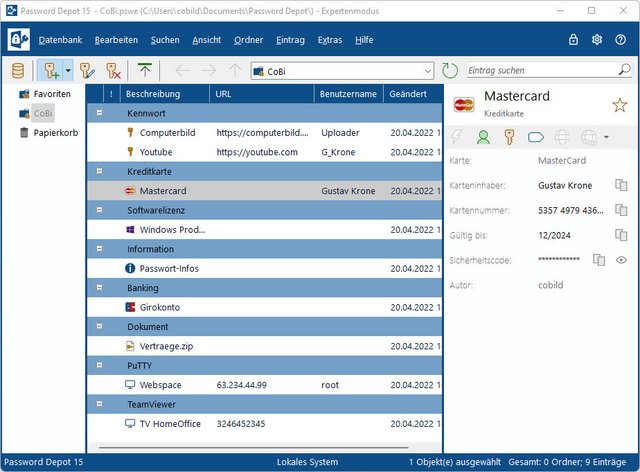Sort by the Benutzername column header

(x=349, y=94)
